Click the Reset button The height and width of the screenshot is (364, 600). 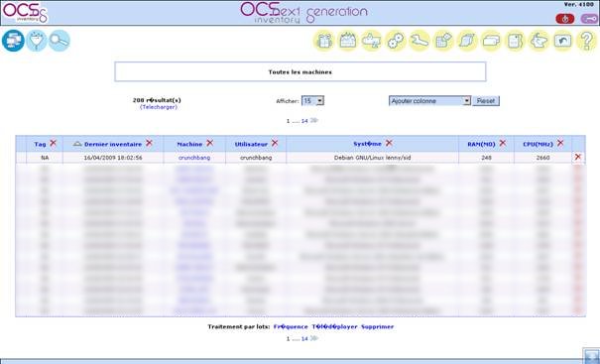pos(486,100)
